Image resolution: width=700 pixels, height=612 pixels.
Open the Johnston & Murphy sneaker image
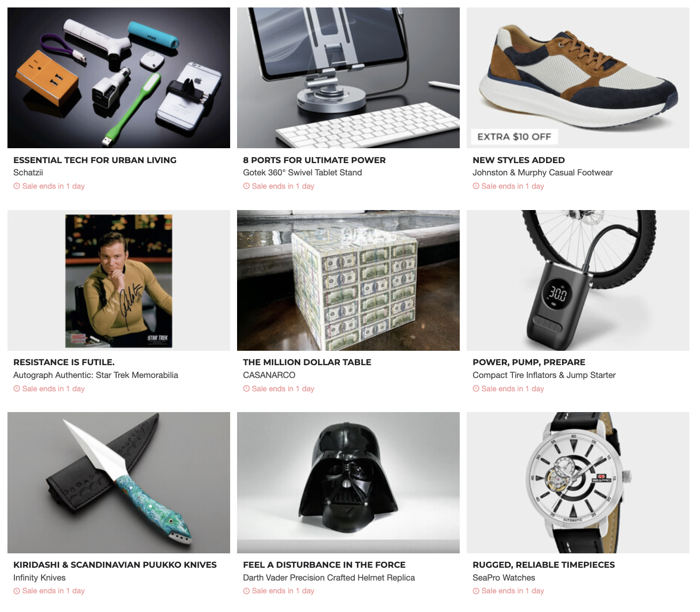pyautogui.click(x=578, y=78)
